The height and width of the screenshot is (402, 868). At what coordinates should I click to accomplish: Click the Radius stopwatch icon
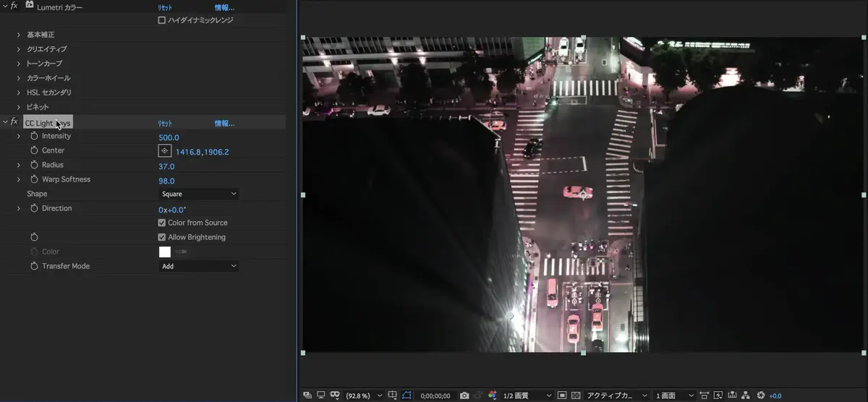pos(34,165)
